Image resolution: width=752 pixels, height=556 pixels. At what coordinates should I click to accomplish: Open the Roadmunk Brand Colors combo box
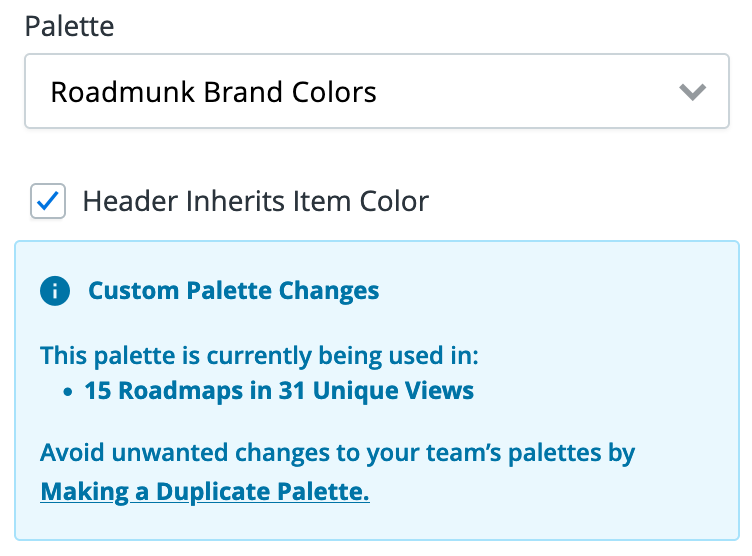[376, 93]
